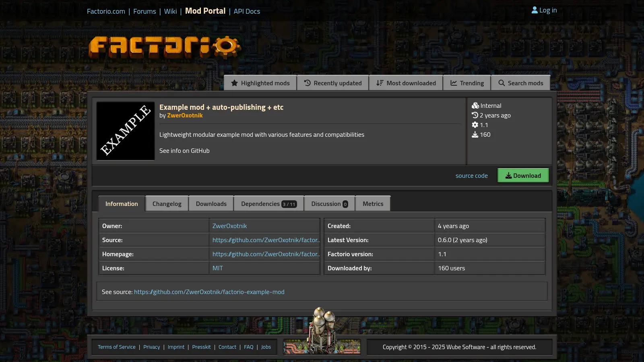This screenshot has height=362, width=644.
Task: Click the gear icon beside version 1.1
Action: [x=475, y=125]
